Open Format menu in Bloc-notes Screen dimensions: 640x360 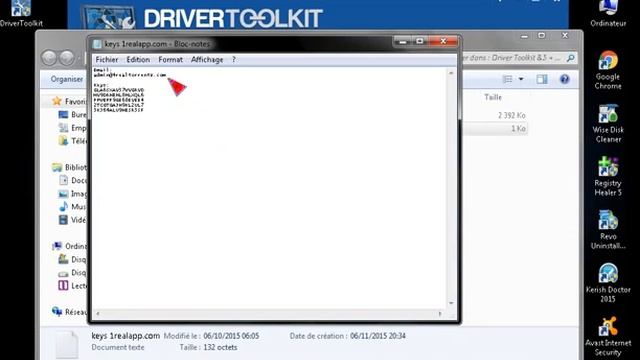coord(170,60)
